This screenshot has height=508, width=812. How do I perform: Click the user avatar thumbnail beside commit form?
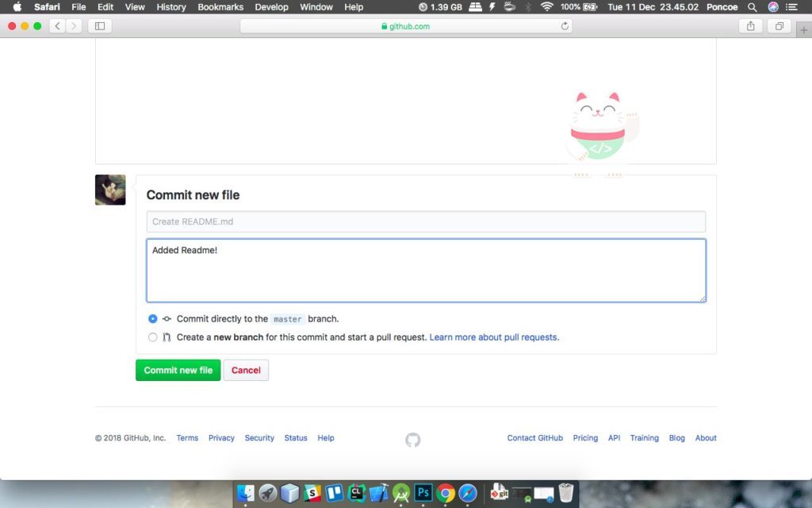110,190
